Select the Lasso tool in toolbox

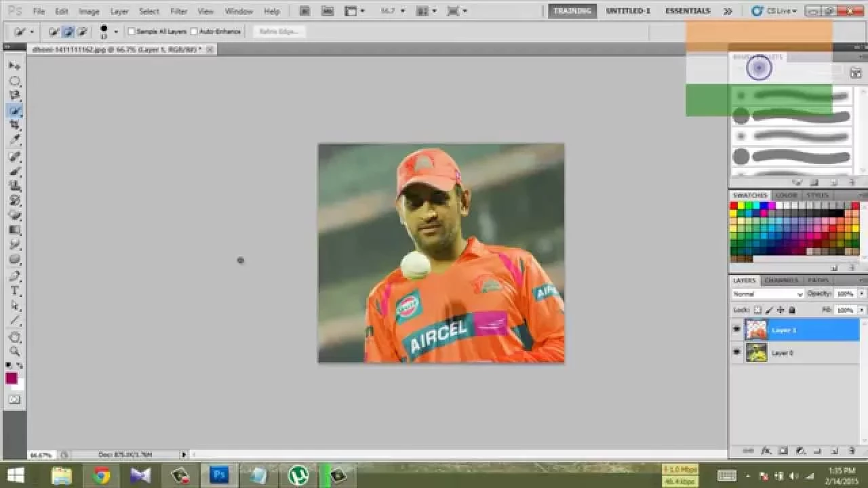(14, 96)
